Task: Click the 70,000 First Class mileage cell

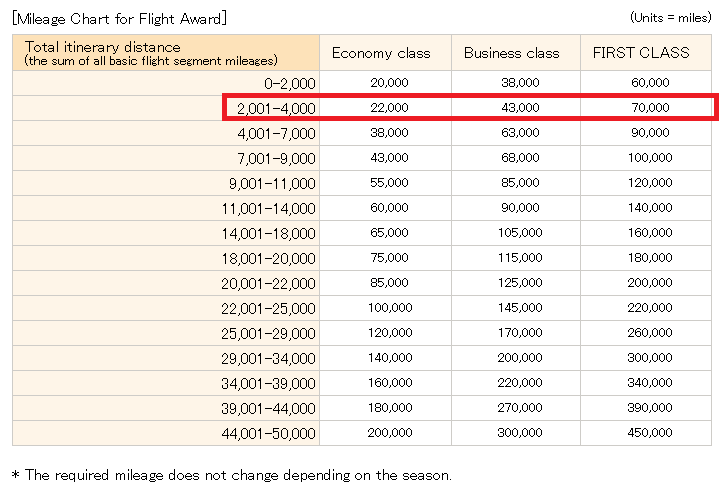Action: pos(649,107)
